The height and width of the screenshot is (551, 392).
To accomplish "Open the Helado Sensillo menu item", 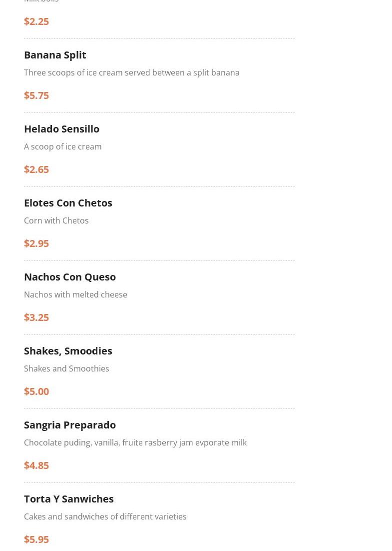I will pyautogui.click(x=61, y=128).
